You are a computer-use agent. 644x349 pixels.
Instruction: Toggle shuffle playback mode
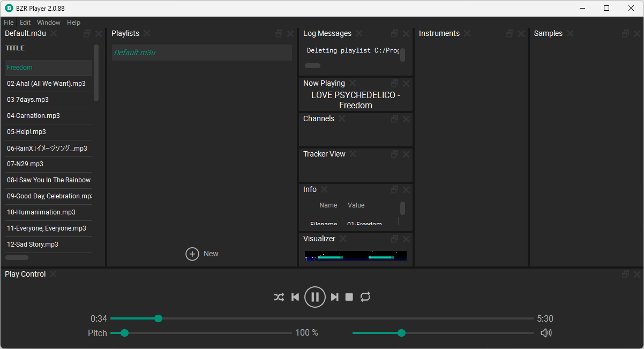coord(279,297)
